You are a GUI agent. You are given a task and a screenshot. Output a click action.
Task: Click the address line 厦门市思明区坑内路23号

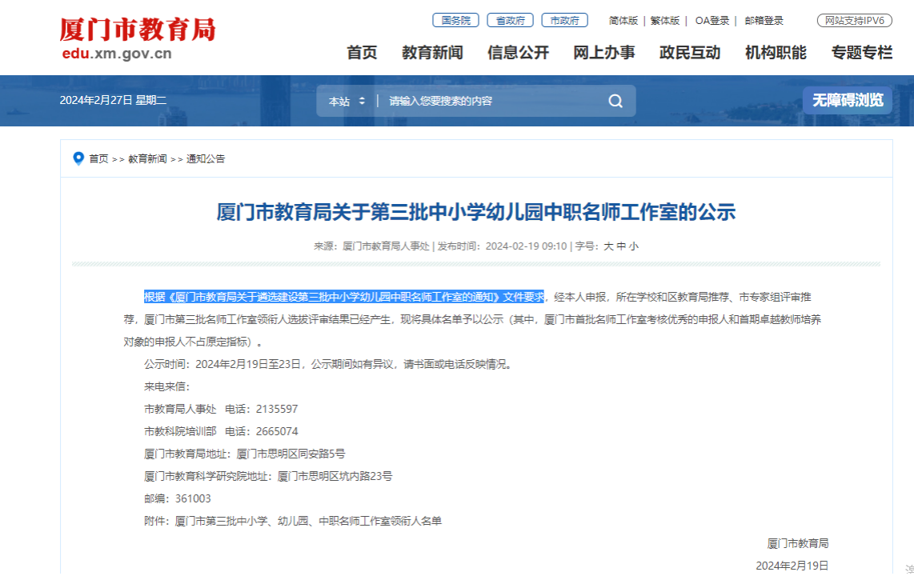[x=335, y=477]
